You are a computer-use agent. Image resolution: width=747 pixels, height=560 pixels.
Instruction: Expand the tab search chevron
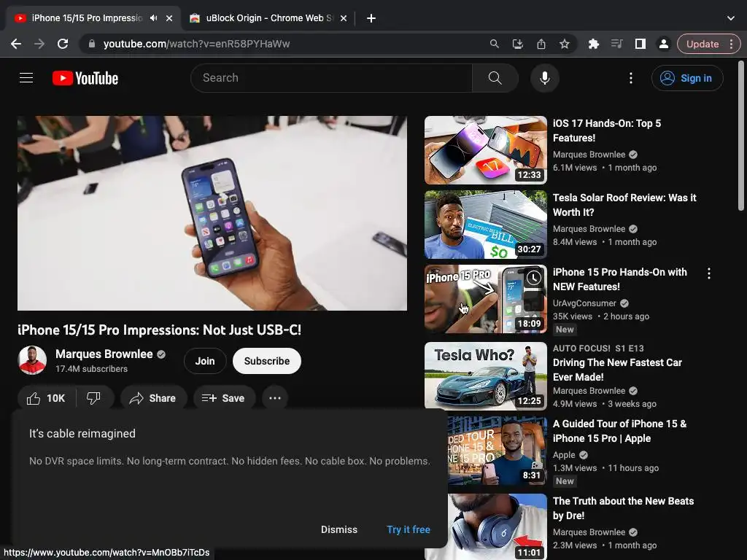pos(731,18)
